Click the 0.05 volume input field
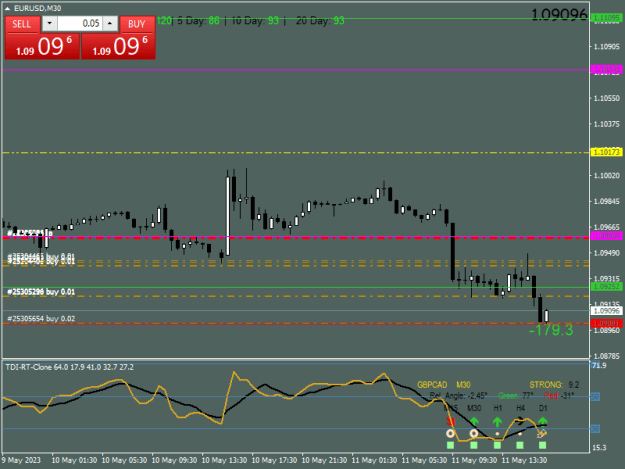 [80, 24]
